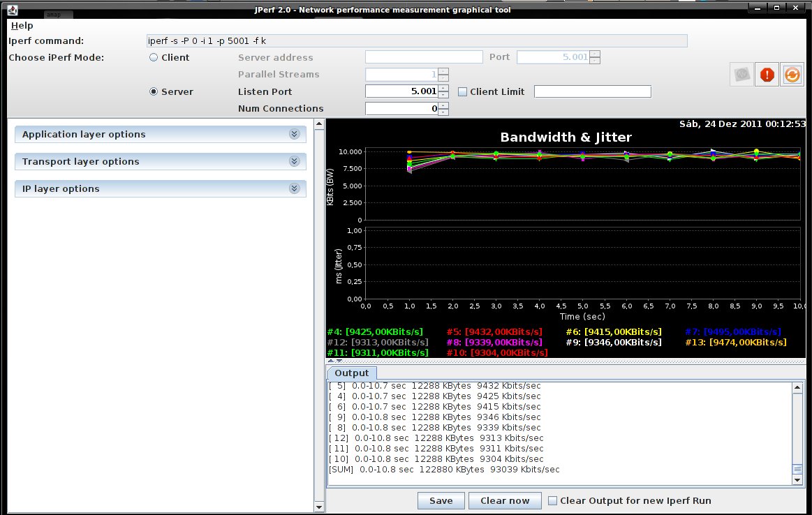
Task: Click the legend entry #11: 9311,00KBits/s
Action: pyautogui.click(x=378, y=352)
